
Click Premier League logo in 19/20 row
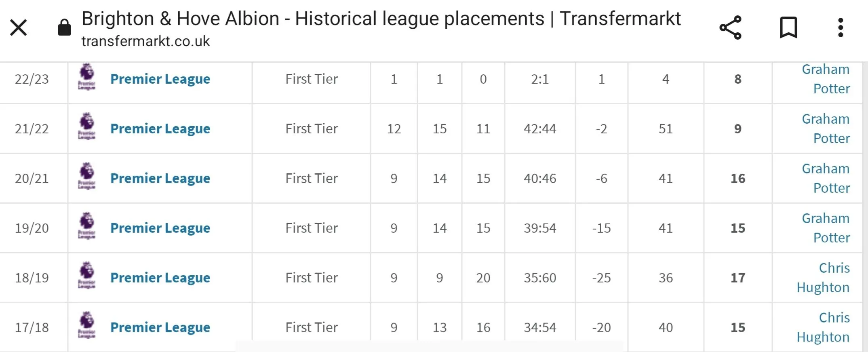(x=86, y=226)
